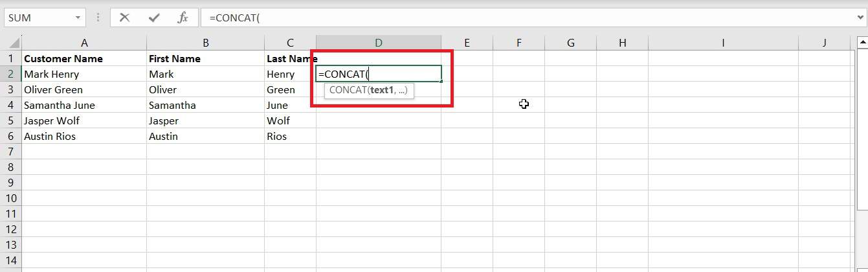
Task: Click the text1 argument in the tooltip
Action: pos(382,90)
